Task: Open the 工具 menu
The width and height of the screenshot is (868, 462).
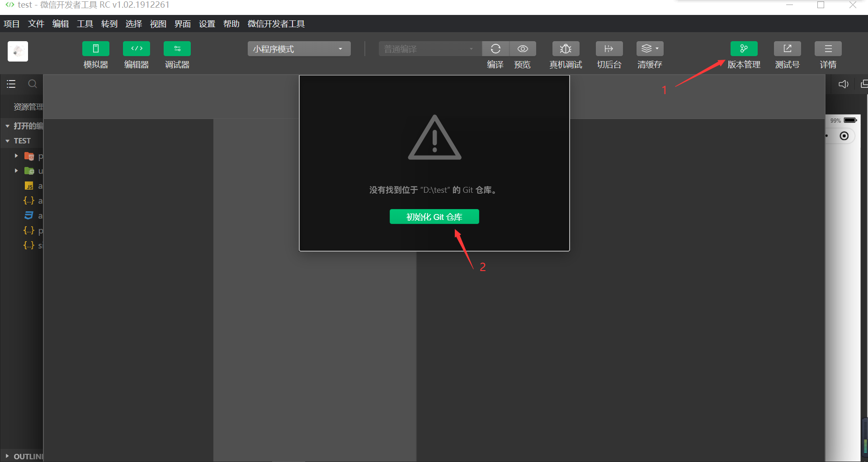Action: tap(85, 24)
